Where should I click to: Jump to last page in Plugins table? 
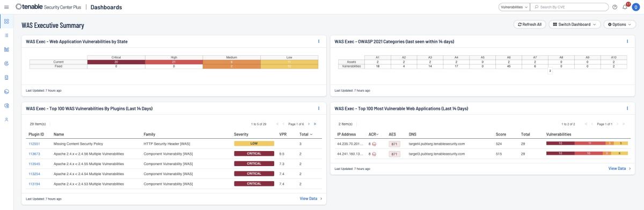315,124
